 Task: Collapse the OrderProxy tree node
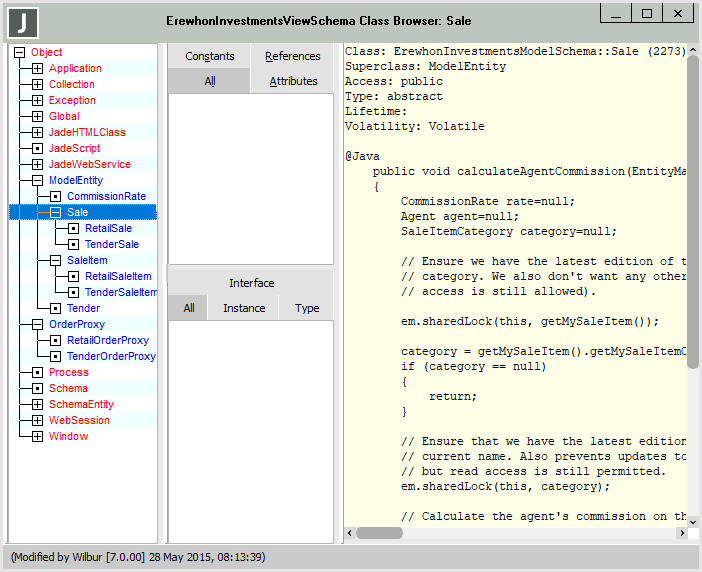[37, 325]
